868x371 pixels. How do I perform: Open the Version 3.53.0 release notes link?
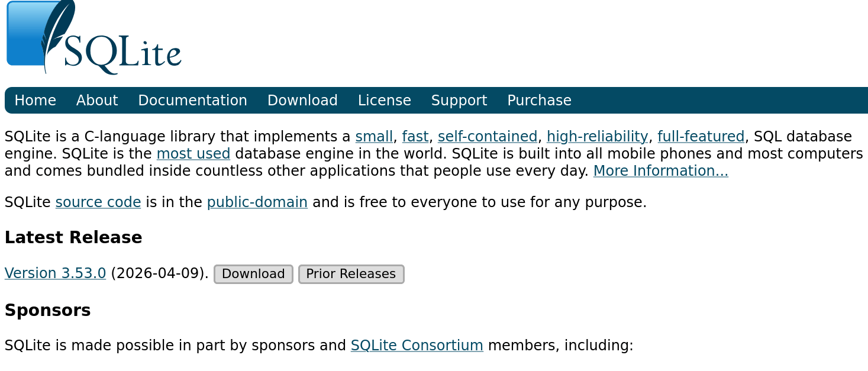[55, 273]
